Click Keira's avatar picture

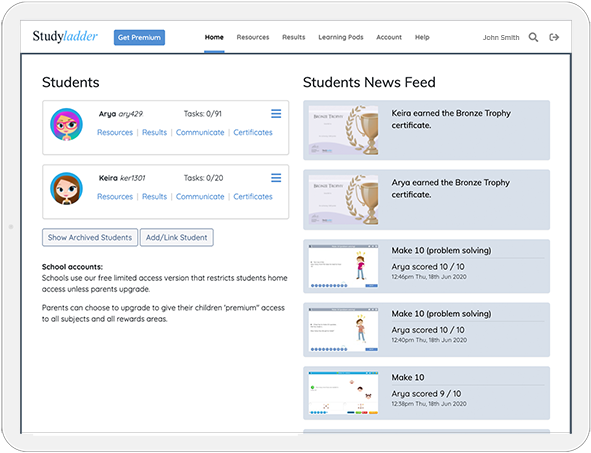(x=67, y=188)
